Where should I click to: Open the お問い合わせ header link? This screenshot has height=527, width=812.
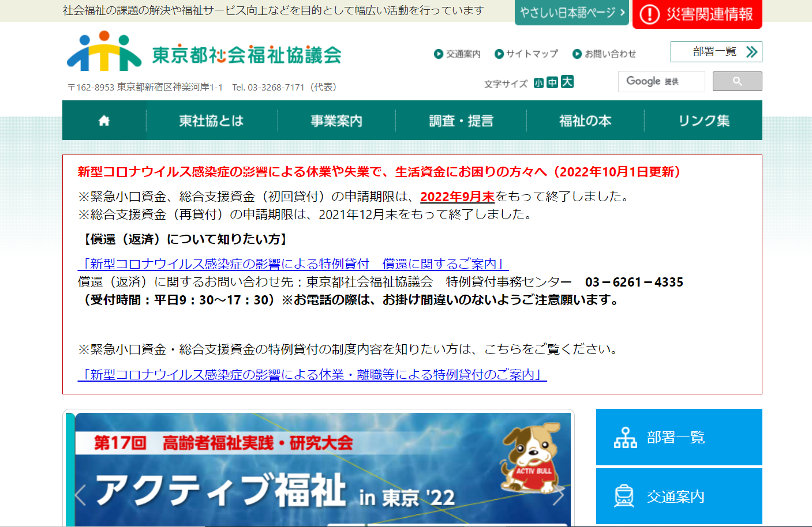tap(604, 54)
